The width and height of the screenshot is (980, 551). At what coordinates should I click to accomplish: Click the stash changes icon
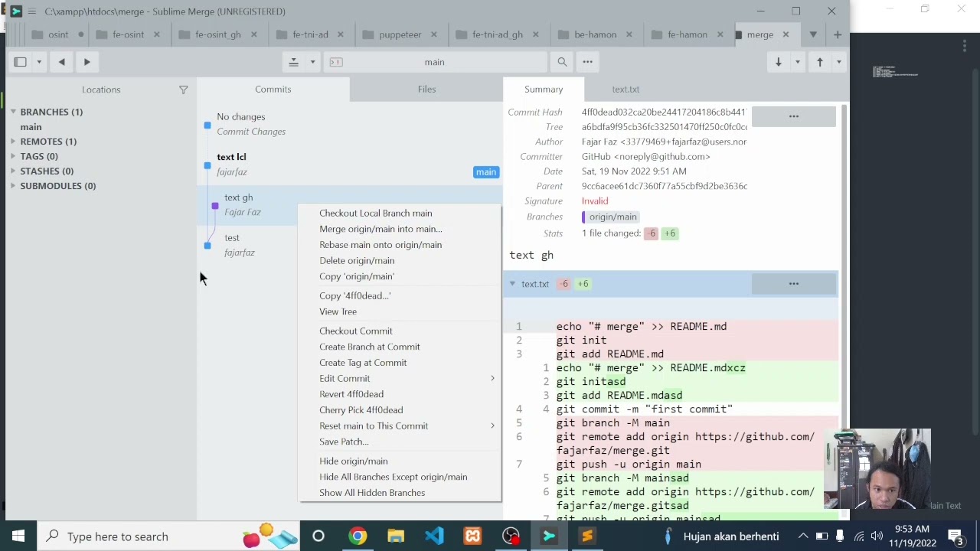click(x=293, y=62)
